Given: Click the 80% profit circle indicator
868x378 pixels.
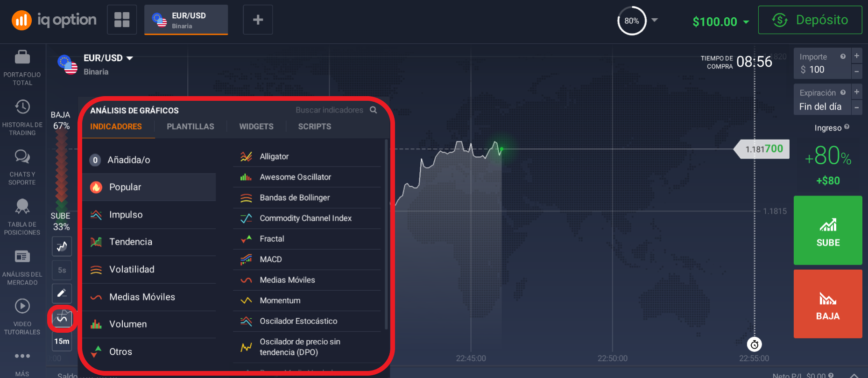Looking at the screenshot, I should pyautogui.click(x=632, y=21).
